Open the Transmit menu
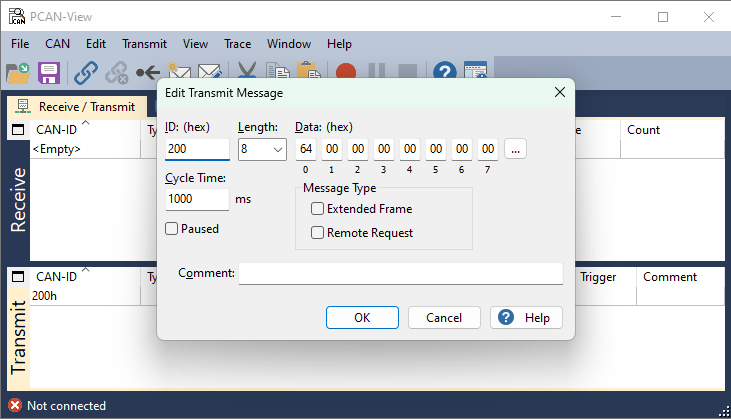731x419 pixels. point(145,44)
